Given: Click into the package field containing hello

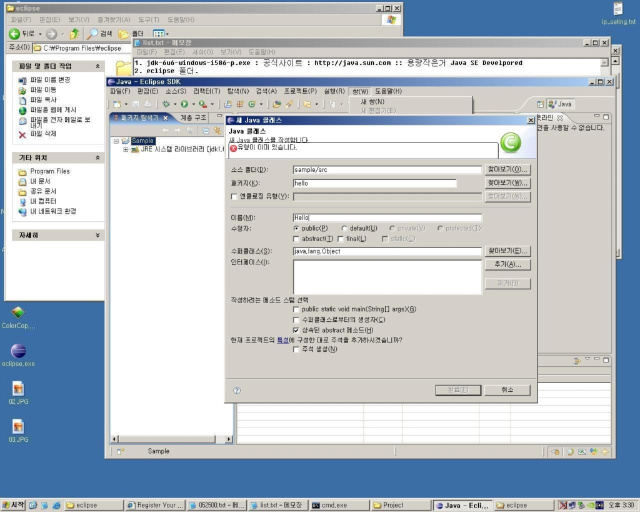Looking at the screenshot, I should click(x=374, y=183).
